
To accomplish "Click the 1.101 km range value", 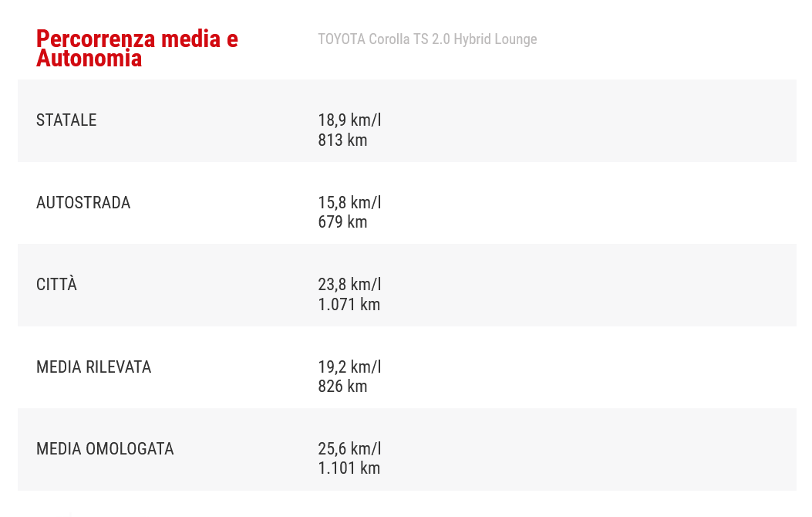I will point(349,468).
